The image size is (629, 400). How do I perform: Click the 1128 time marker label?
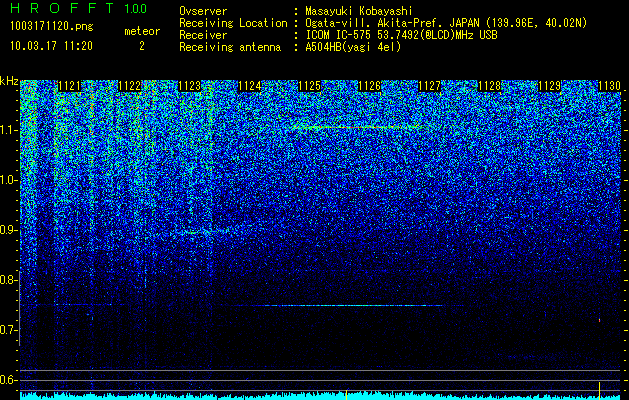tap(490, 86)
